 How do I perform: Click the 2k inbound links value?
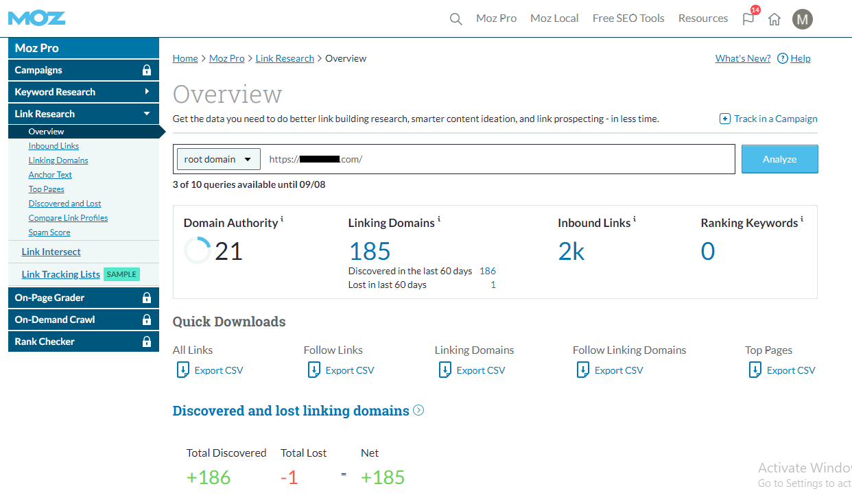[x=571, y=252]
